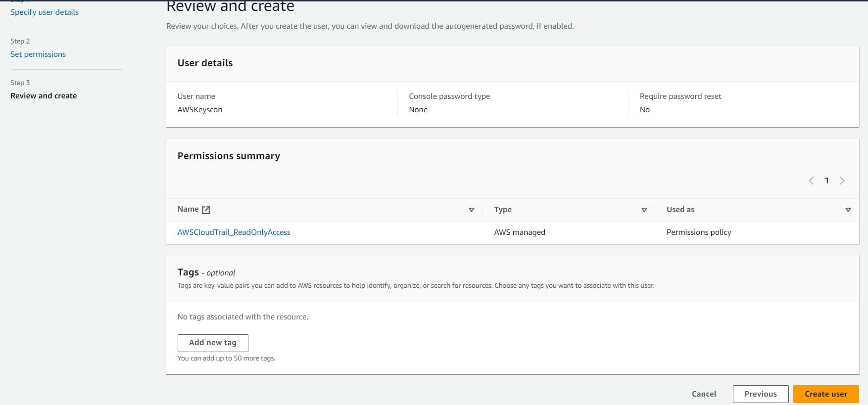Viewport: 868px width, 405px height.
Task: Sort by Name column triangle
Action: coord(471,210)
